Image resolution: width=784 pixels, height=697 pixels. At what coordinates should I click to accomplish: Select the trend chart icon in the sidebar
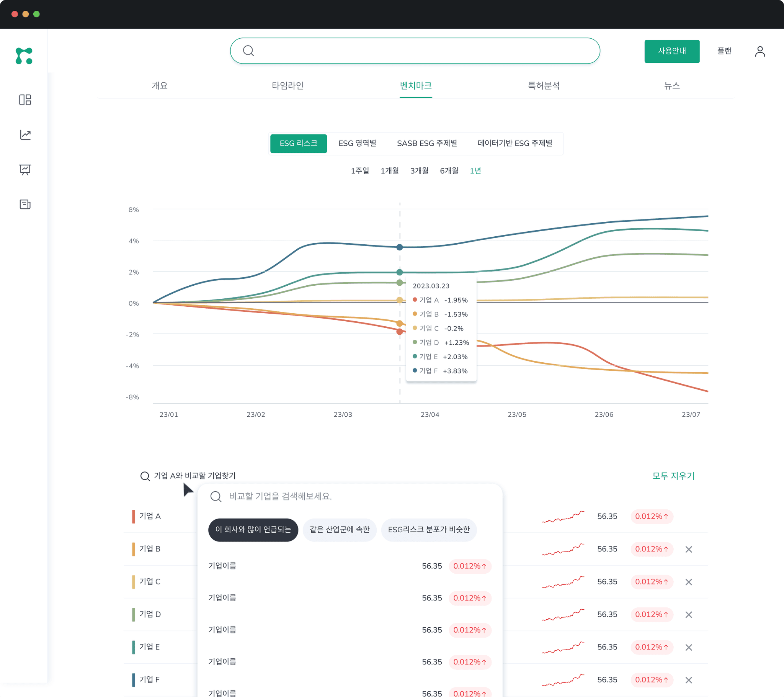pyautogui.click(x=24, y=135)
